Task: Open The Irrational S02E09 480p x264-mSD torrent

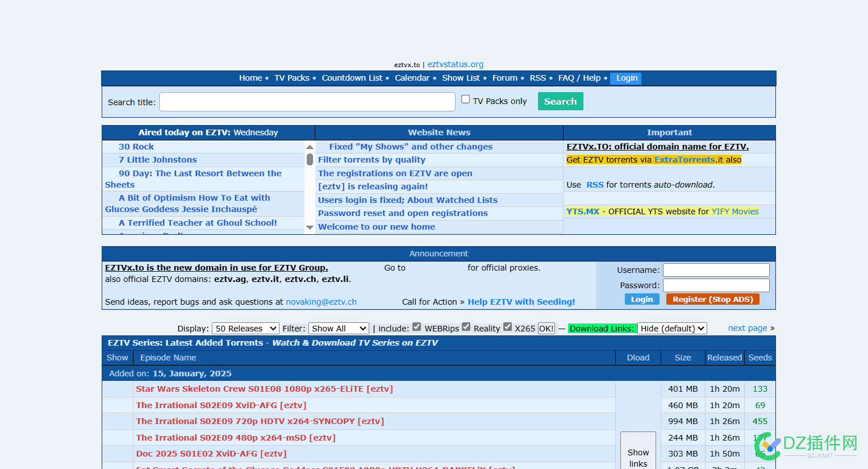Action: [236, 438]
